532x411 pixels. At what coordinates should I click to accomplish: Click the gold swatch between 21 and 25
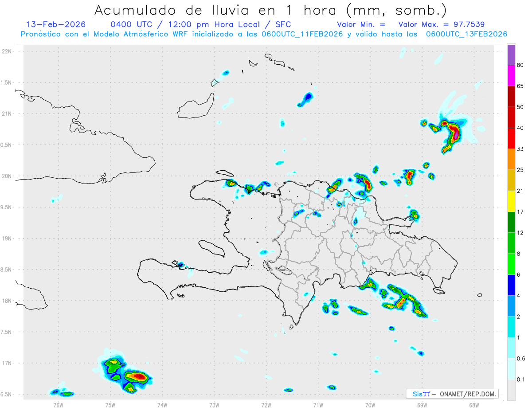[x=511, y=180]
